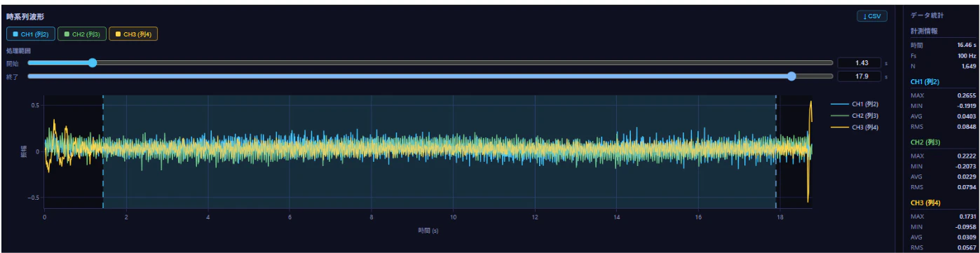Toggle the CH2 (列3) channel button
Viewport: 980px width, 253px height.
[x=81, y=34]
